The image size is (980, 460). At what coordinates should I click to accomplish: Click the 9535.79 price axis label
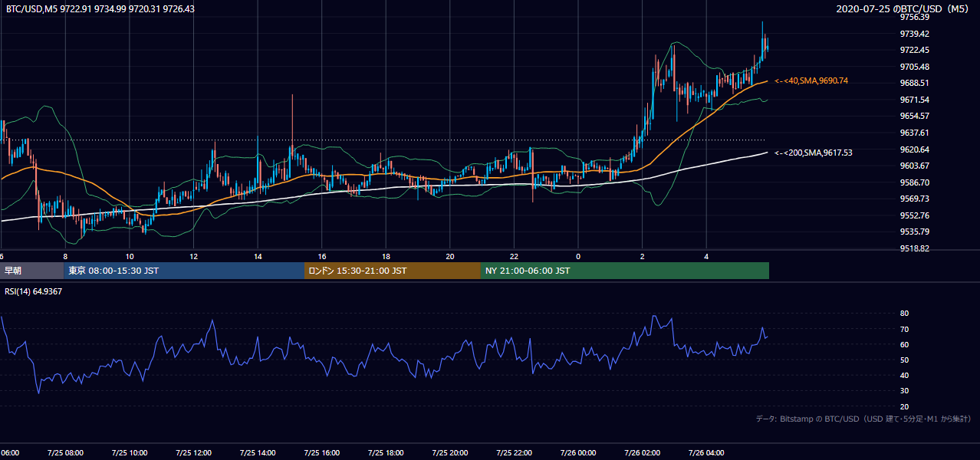(915, 232)
